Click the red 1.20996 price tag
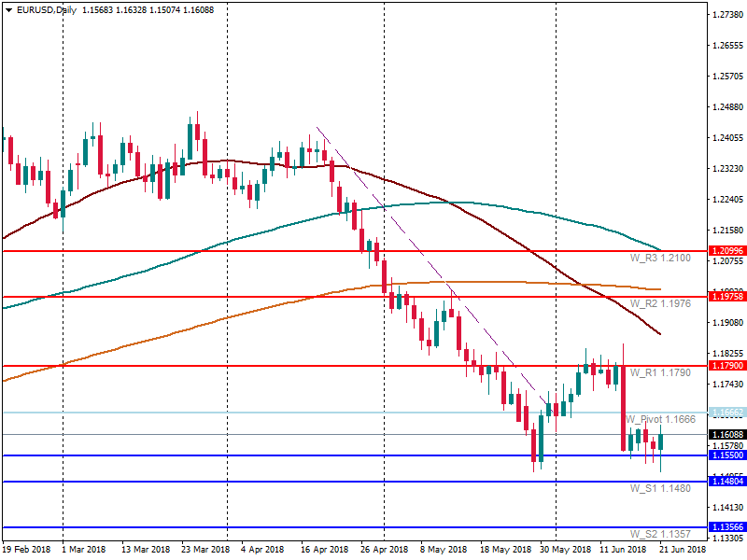 pyautogui.click(x=726, y=251)
